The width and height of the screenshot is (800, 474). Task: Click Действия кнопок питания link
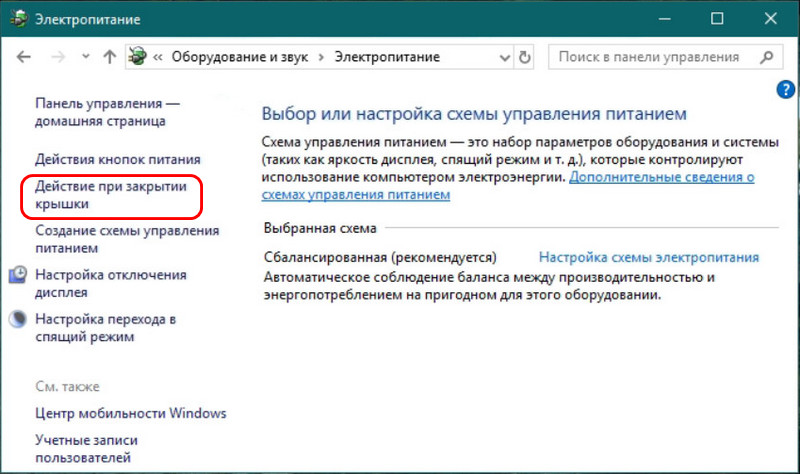point(117,159)
